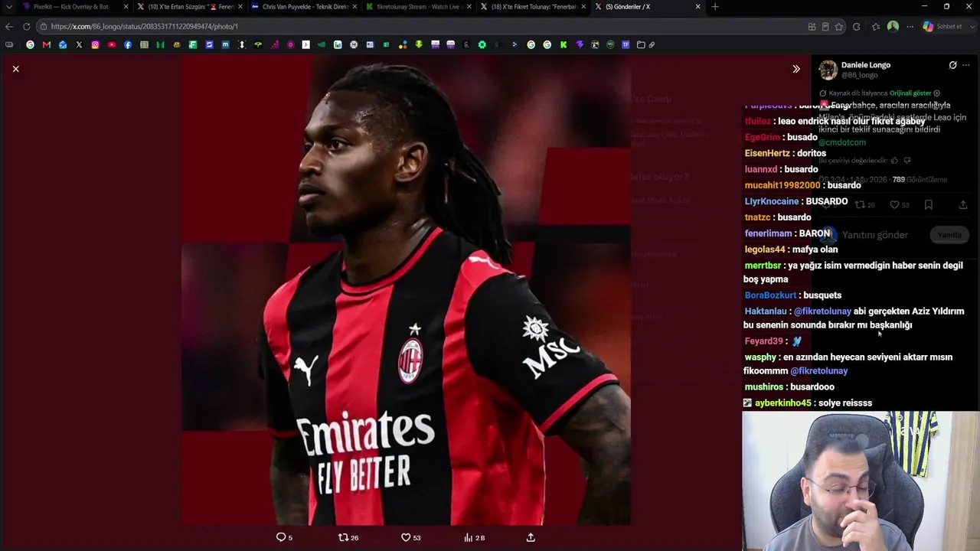Open the Gmail bookmark

[x=47, y=45]
